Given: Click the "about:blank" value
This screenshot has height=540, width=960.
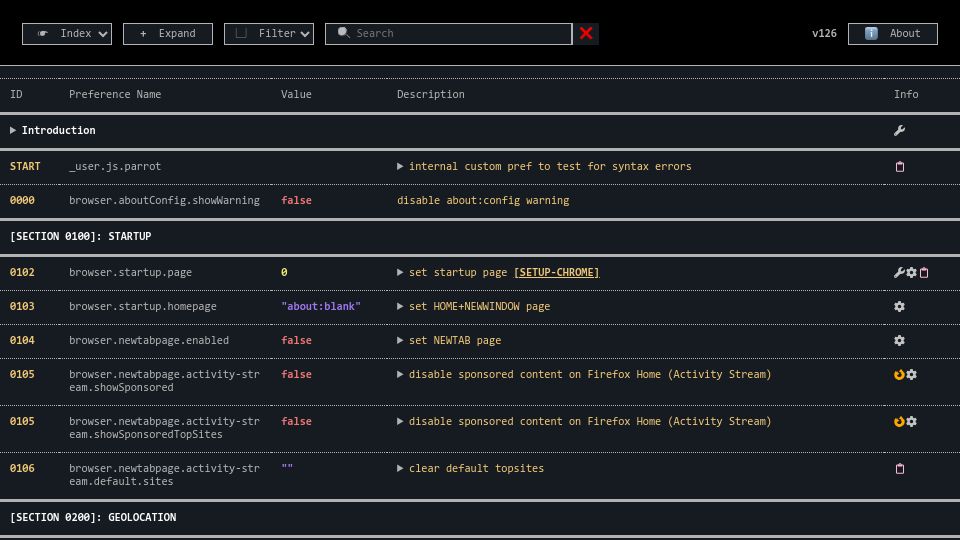Looking at the screenshot, I should click(x=321, y=306).
